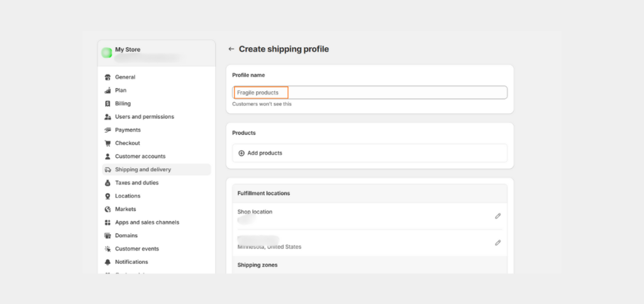This screenshot has height=304, width=644.
Task: Click the Plan icon in sidebar
Action: coord(108,91)
